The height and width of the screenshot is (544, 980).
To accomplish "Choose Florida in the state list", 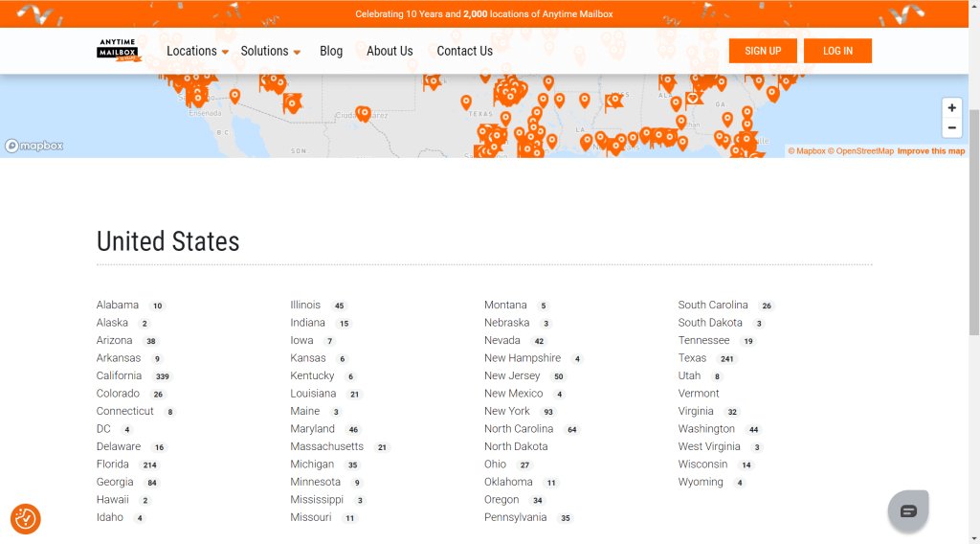I will (113, 465).
